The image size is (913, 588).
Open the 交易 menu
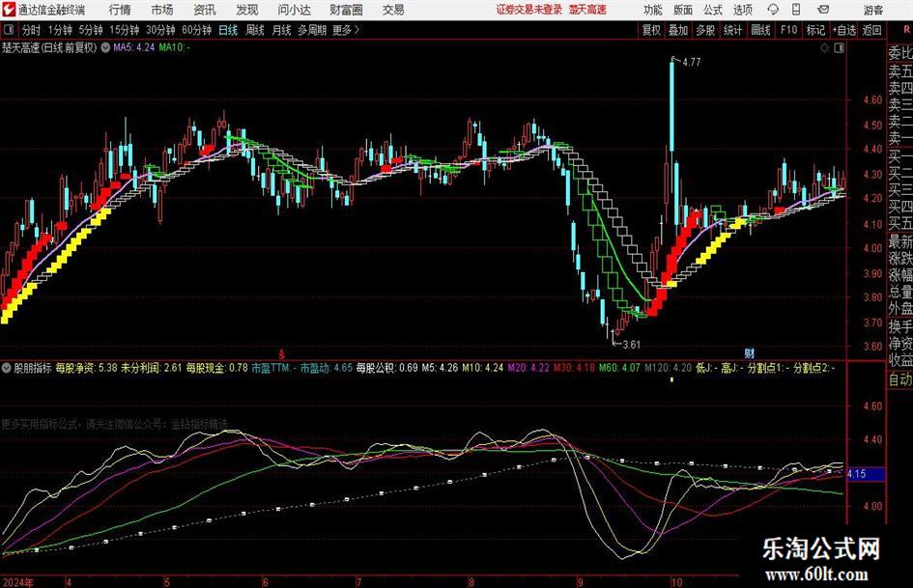tap(393, 10)
